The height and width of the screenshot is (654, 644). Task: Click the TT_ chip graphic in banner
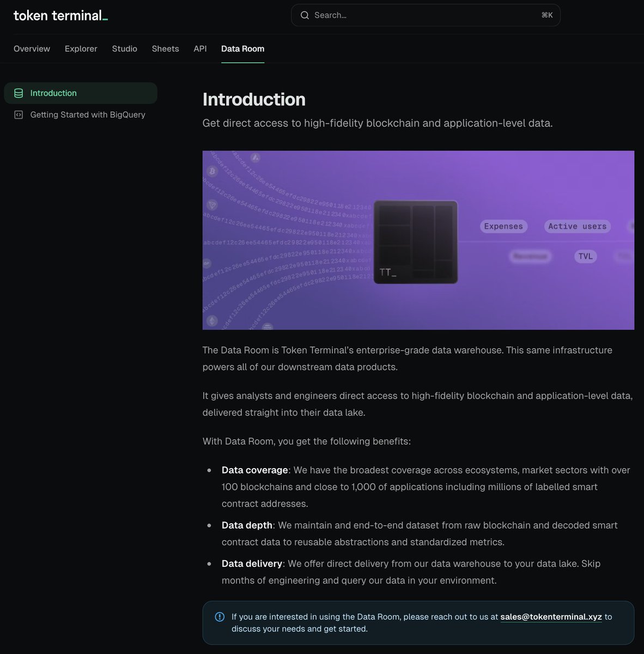pos(416,242)
